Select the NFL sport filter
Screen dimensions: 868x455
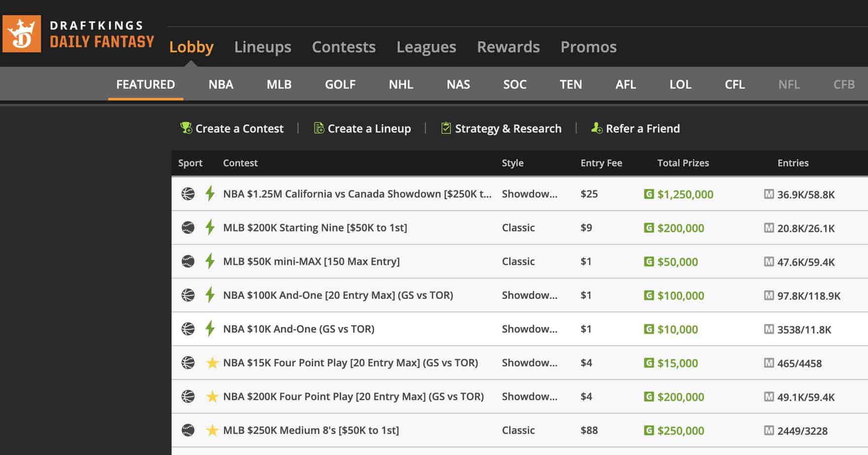point(789,84)
